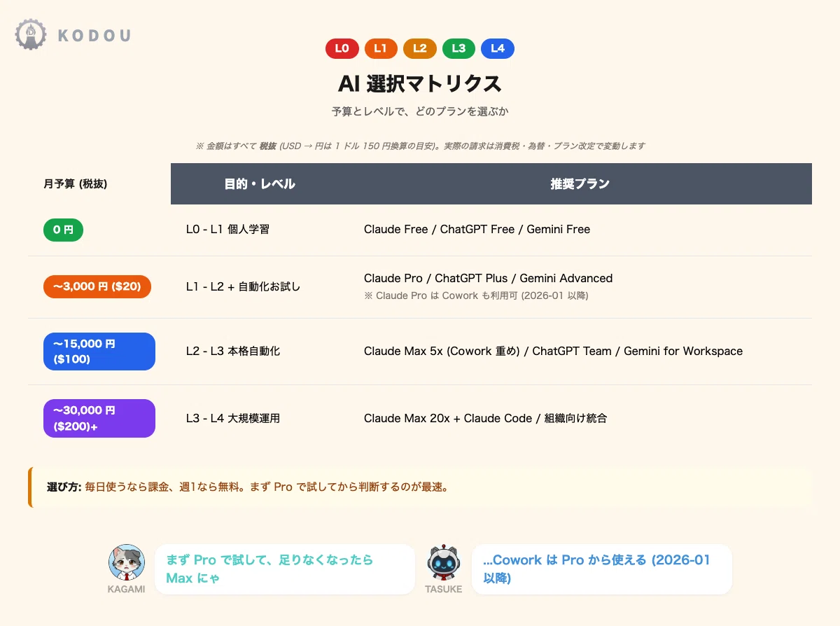
Task: Click the orange 〜3,000 円 ($20) badge
Action: click(x=97, y=286)
